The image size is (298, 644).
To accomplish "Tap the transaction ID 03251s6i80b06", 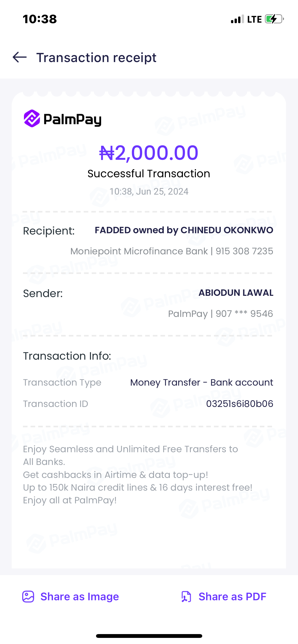I will [239, 404].
